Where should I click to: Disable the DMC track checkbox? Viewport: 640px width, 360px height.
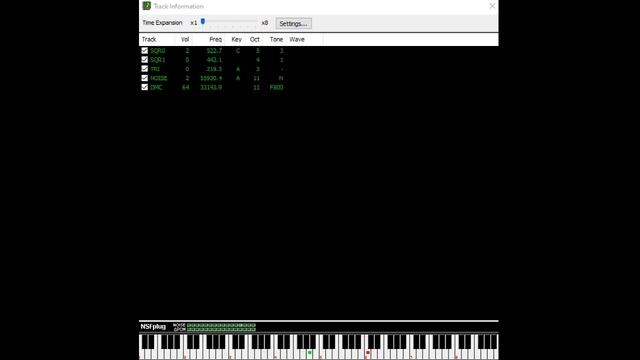point(144,87)
